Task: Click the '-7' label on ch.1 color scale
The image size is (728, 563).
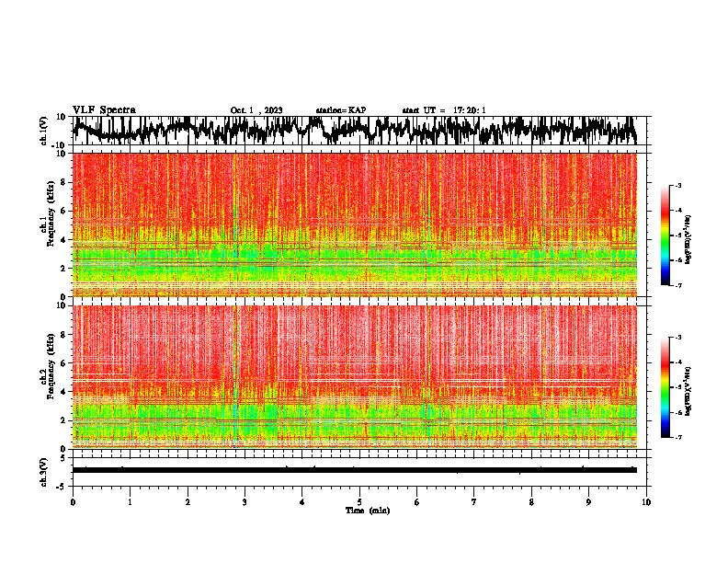Action: click(x=678, y=285)
